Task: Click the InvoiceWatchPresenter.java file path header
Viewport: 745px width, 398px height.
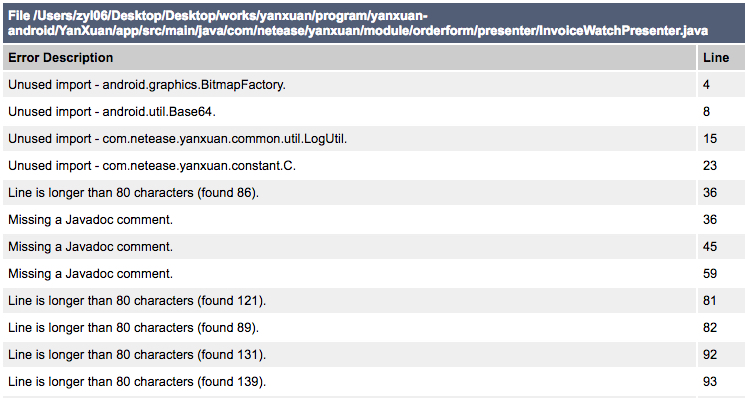Action: 374,23
